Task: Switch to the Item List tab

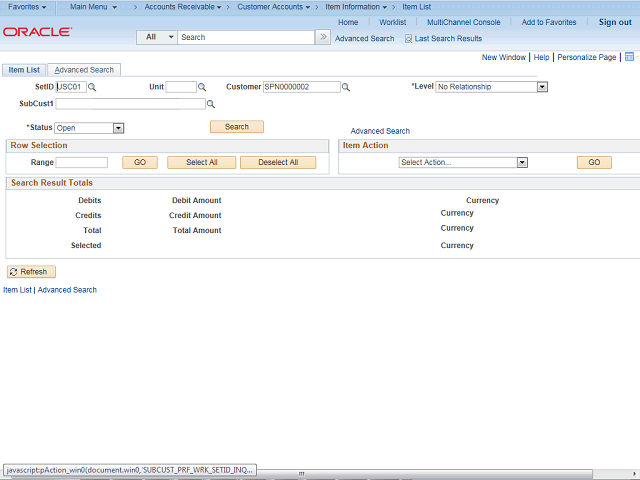Action: [24, 70]
